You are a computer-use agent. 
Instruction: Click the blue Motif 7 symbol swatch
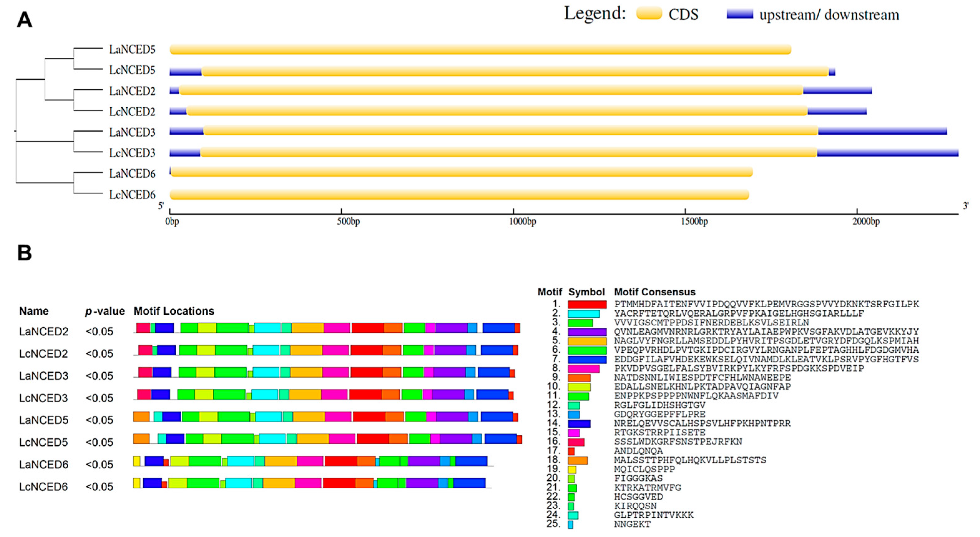tap(587, 359)
